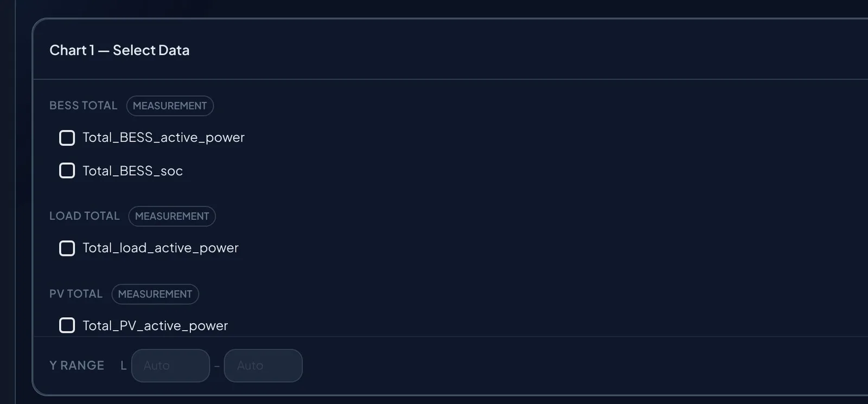Click the Total_PV_active_power label text

coord(155,325)
